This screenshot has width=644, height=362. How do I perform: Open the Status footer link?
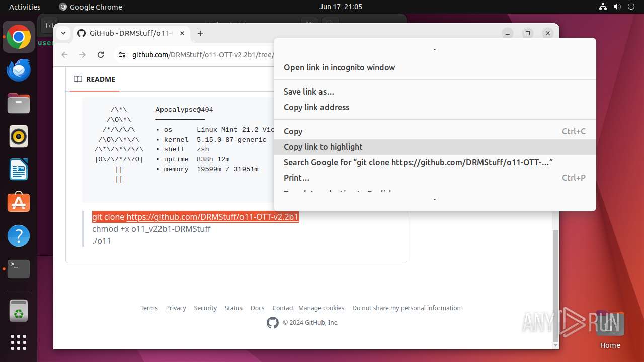click(233, 308)
